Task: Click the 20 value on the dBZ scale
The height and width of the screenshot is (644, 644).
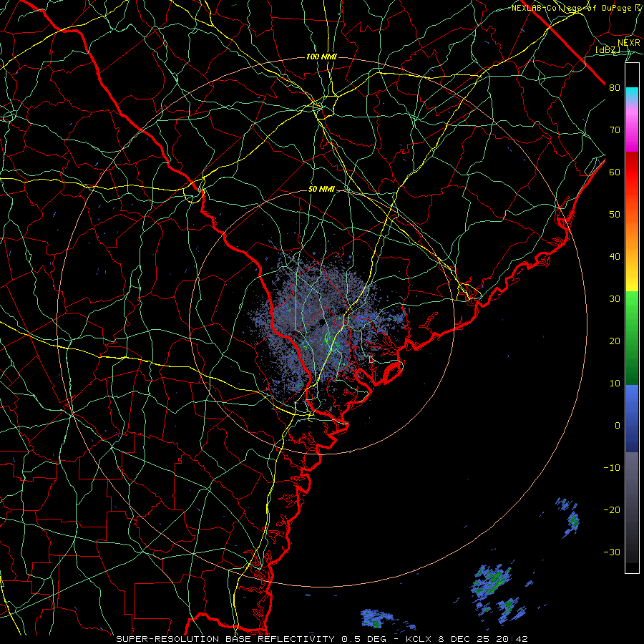Action: coord(615,341)
